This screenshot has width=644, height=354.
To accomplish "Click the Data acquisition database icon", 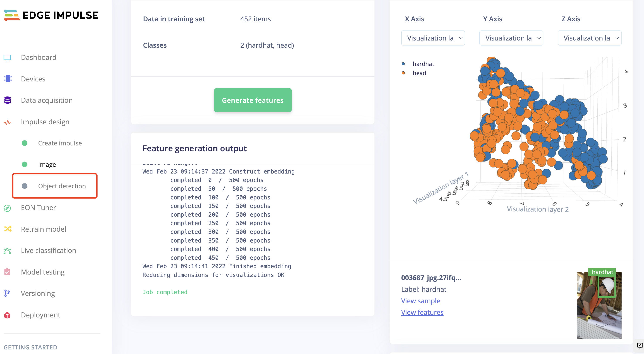I will (7, 100).
